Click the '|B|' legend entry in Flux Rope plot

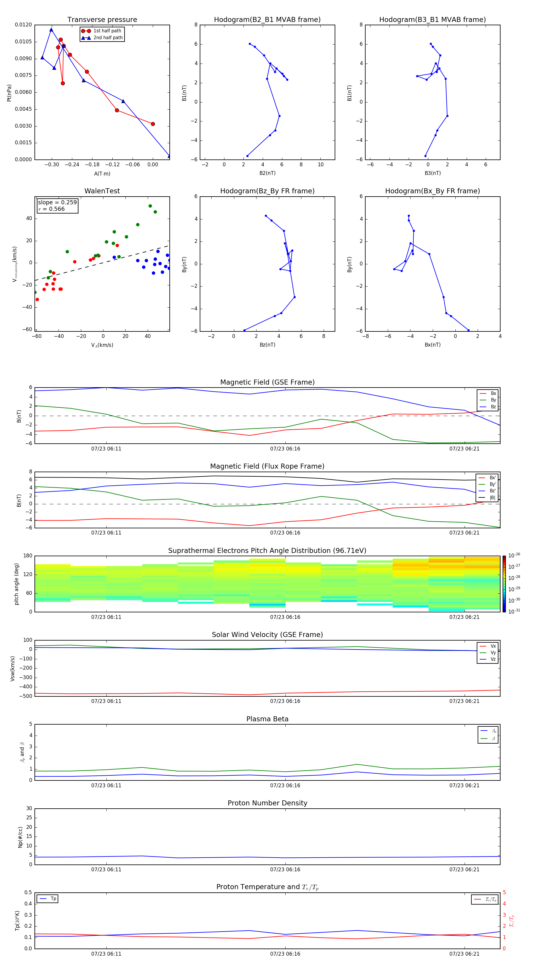[x=487, y=498]
